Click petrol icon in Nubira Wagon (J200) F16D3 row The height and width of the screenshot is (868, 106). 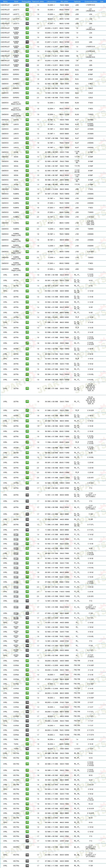tap(27, 263)
